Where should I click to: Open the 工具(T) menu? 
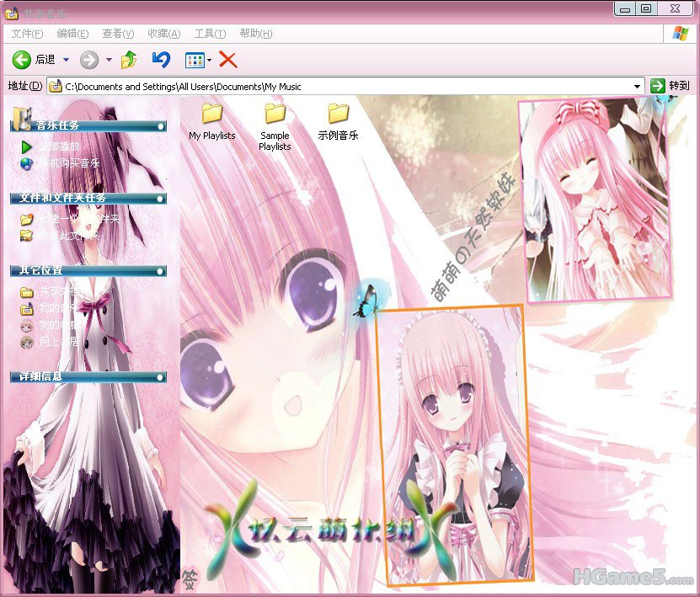210,34
